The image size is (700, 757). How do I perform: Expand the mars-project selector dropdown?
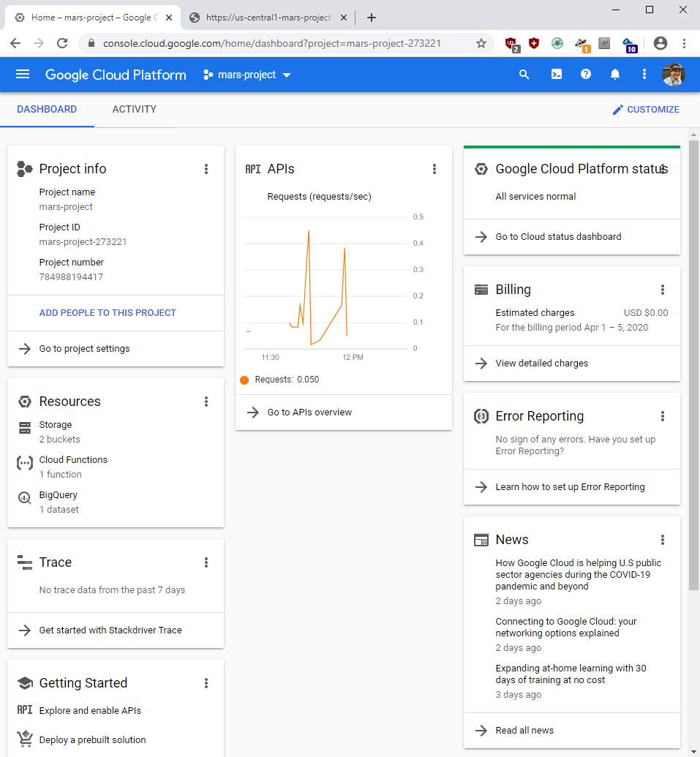[x=246, y=75]
